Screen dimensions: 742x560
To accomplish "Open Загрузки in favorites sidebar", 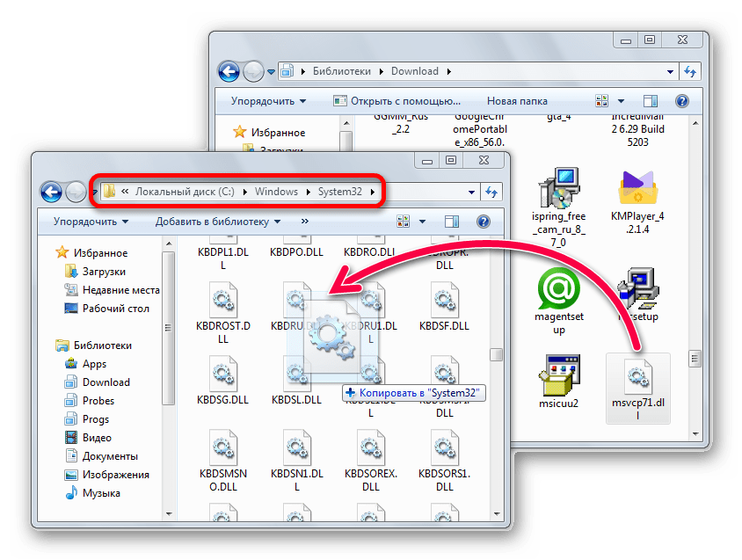I will (x=104, y=272).
